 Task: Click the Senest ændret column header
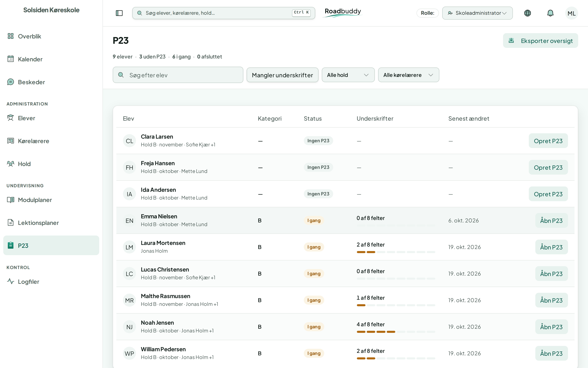pos(469,119)
